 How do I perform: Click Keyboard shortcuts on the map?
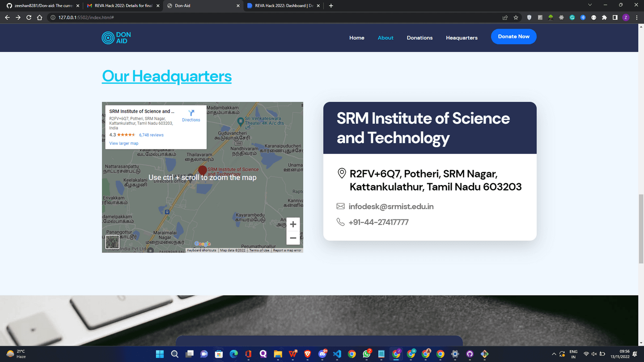[202, 250]
